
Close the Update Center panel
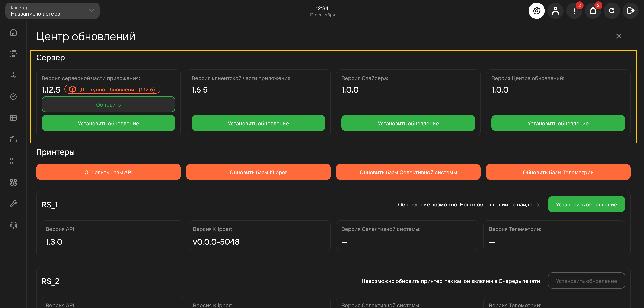click(x=619, y=37)
